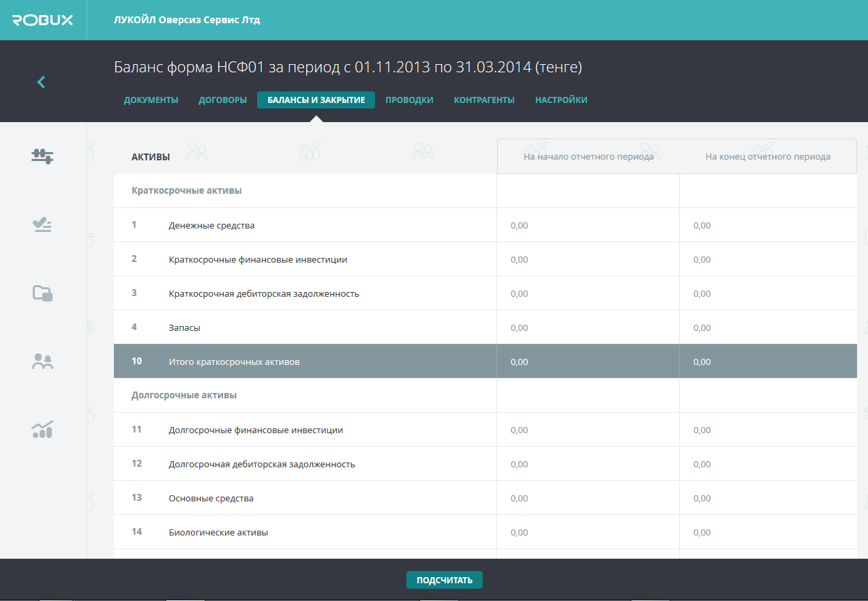Screen dimensions: 868x601
Task: Switch to the Договоры tab
Action: 222,100
